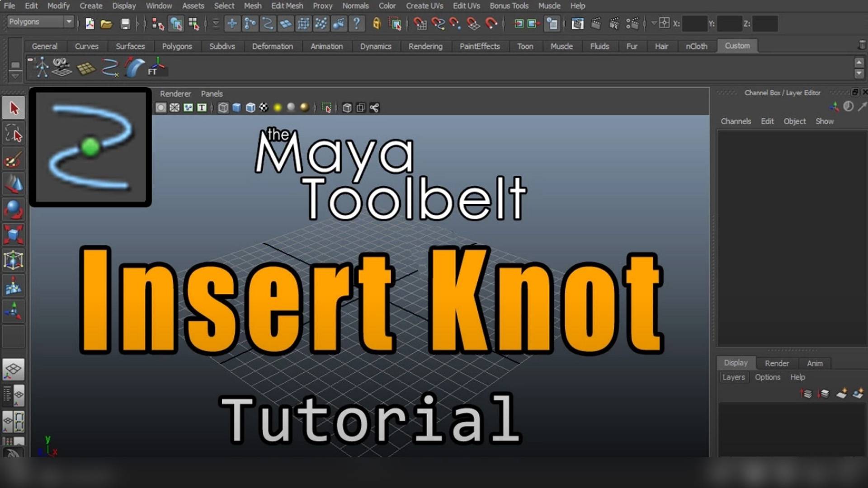Select by hierarchy mode icon
This screenshot has height=488, width=868.
tap(157, 23)
